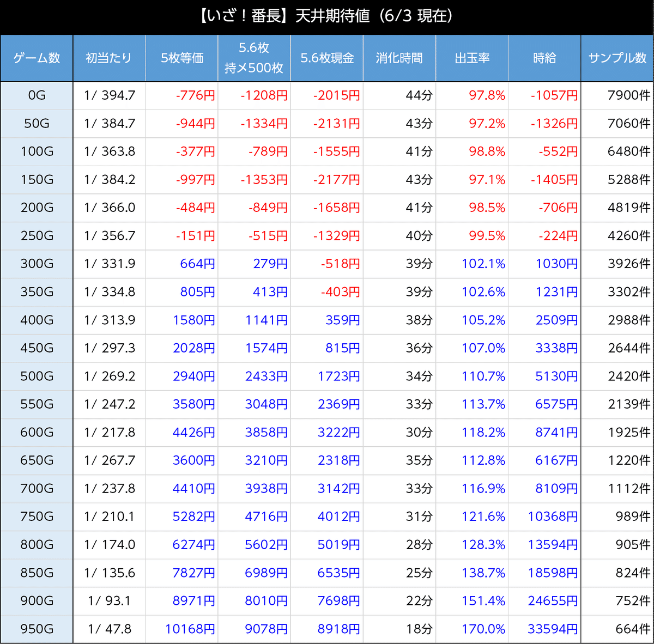Viewport: 654px width, 644px height.
Task: Click the 10168円 cell
Action: coord(181,629)
